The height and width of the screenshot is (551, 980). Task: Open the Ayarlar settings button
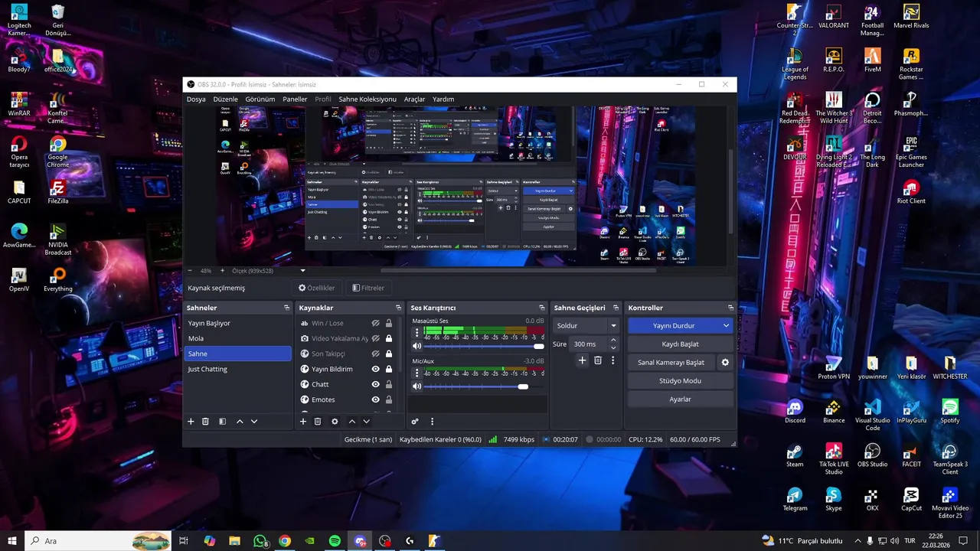tap(680, 399)
